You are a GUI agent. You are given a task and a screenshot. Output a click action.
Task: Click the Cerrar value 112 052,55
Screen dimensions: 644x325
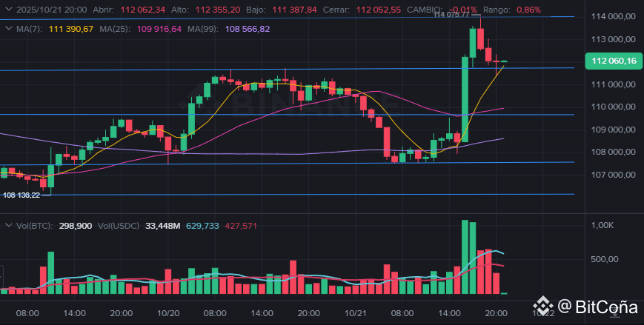point(378,10)
